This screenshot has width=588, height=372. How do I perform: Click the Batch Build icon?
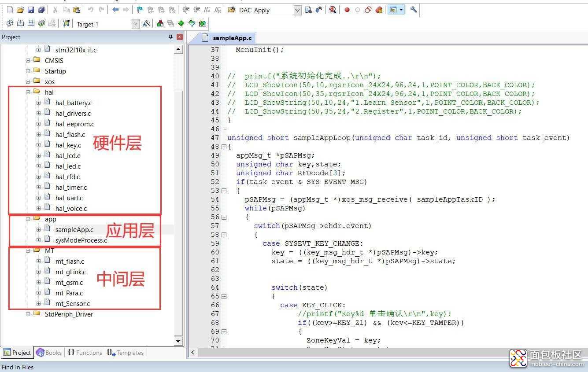pyautogui.click(x=41, y=23)
